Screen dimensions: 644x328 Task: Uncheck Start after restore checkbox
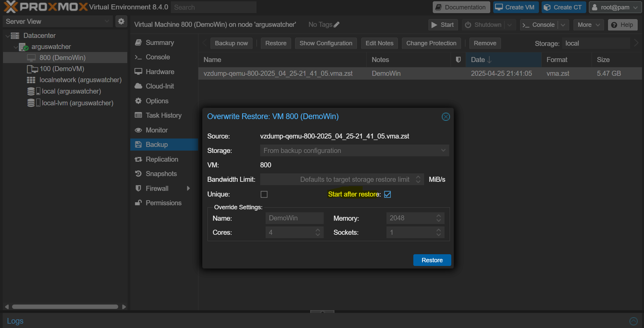(x=387, y=195)
